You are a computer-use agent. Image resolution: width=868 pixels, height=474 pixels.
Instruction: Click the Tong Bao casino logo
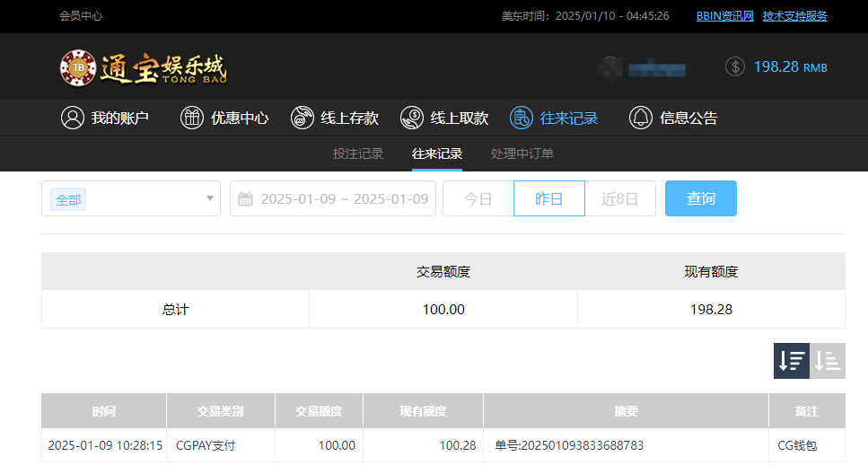[144, 67]
